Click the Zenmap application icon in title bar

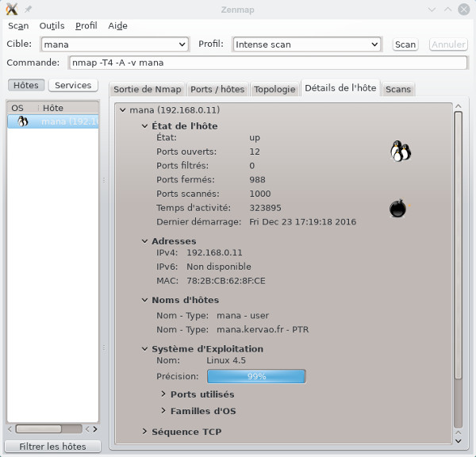click(11, 9)
